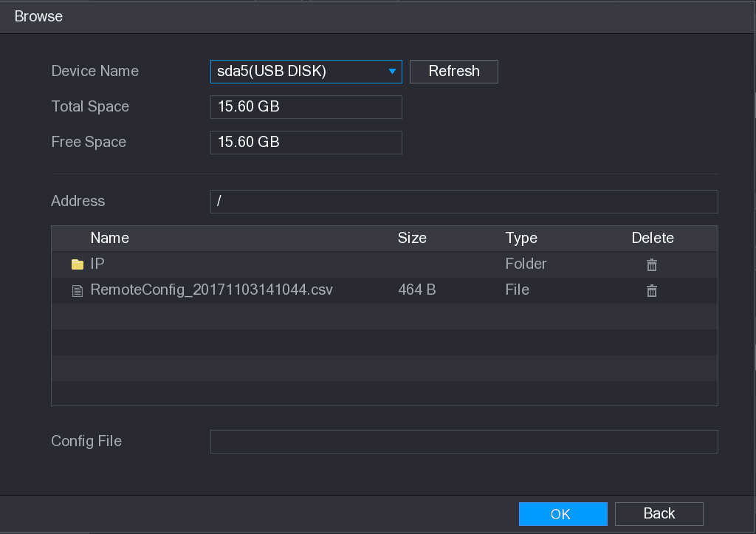Select the yellow IP folder icon
756x534 pixels.
coord(77,264)
